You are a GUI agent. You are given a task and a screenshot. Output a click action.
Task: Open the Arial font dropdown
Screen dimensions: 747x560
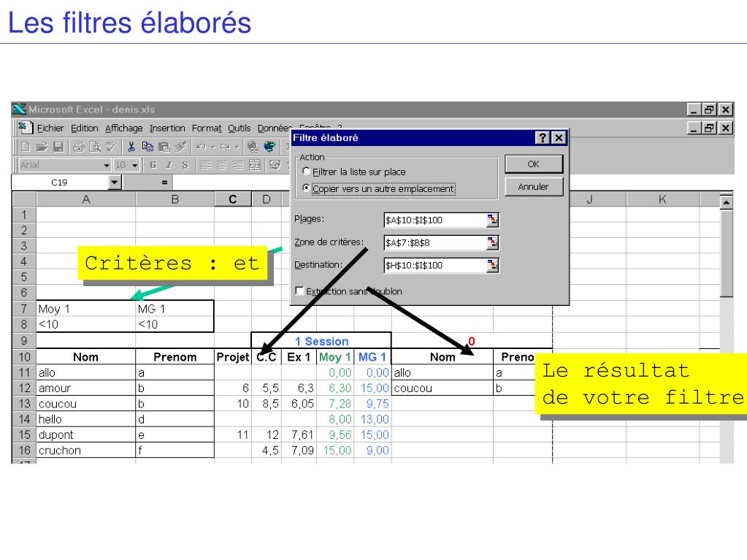click(x=106, y=165)
